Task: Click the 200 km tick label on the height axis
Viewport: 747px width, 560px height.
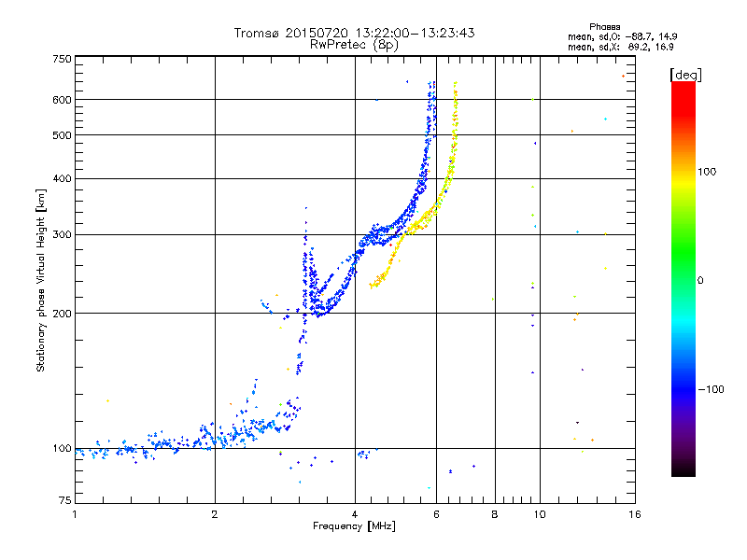Action: tap(62, 314)
